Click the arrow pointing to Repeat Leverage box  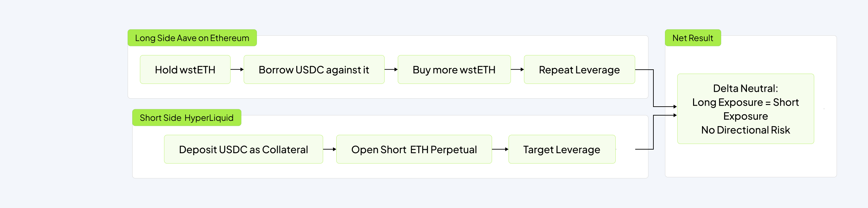(x=517, y=70)
